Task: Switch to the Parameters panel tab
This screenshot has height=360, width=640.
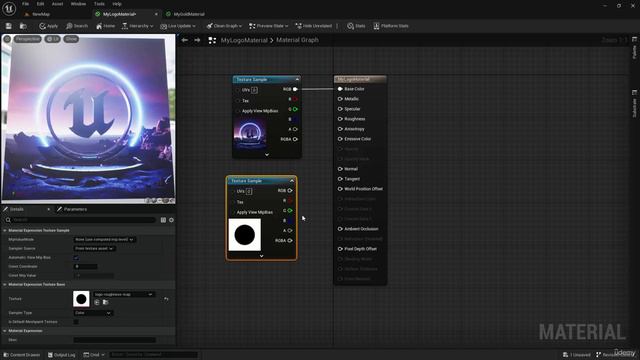Action: click(x=72, y=209)
